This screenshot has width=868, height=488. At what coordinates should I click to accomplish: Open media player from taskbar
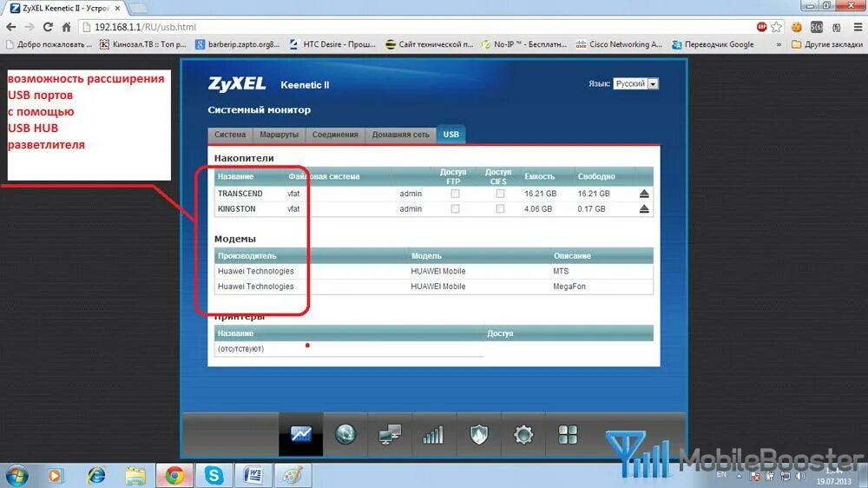tap(54, 475)
